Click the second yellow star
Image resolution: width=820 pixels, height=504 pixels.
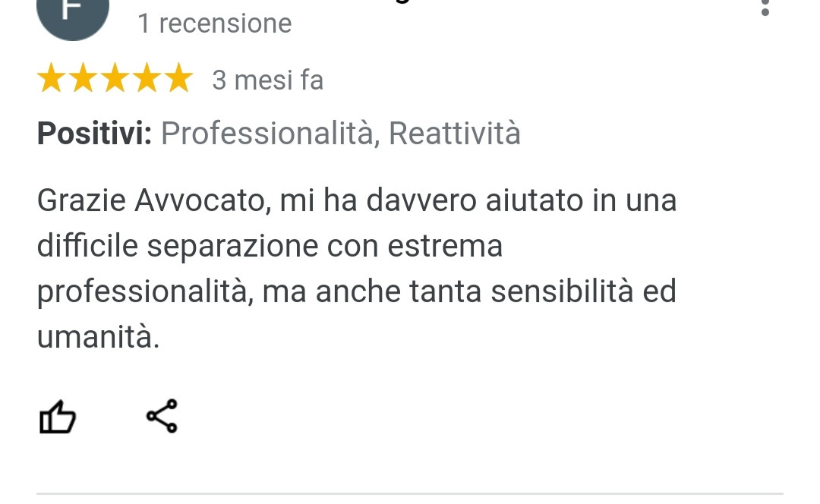coord(84,78)
